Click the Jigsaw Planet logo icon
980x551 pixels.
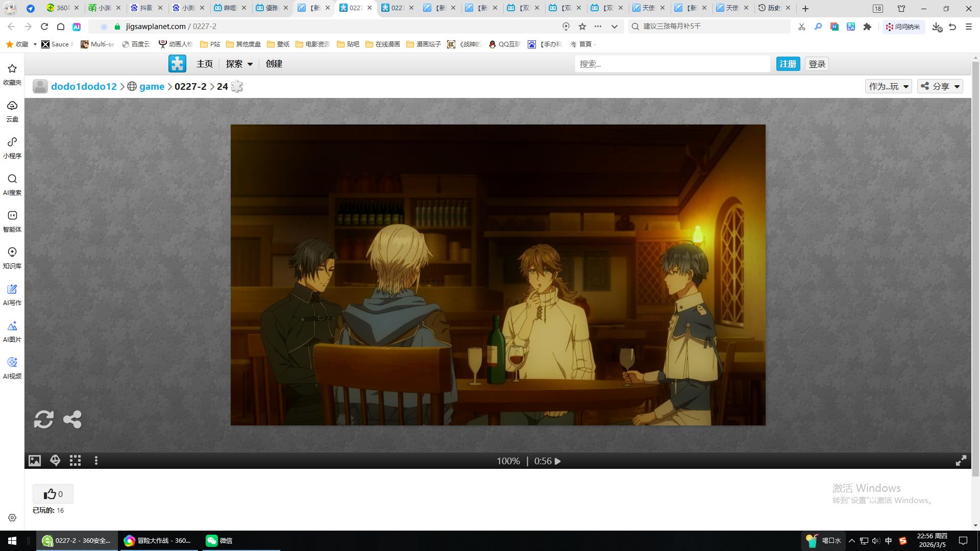click(x=177, y=64)
